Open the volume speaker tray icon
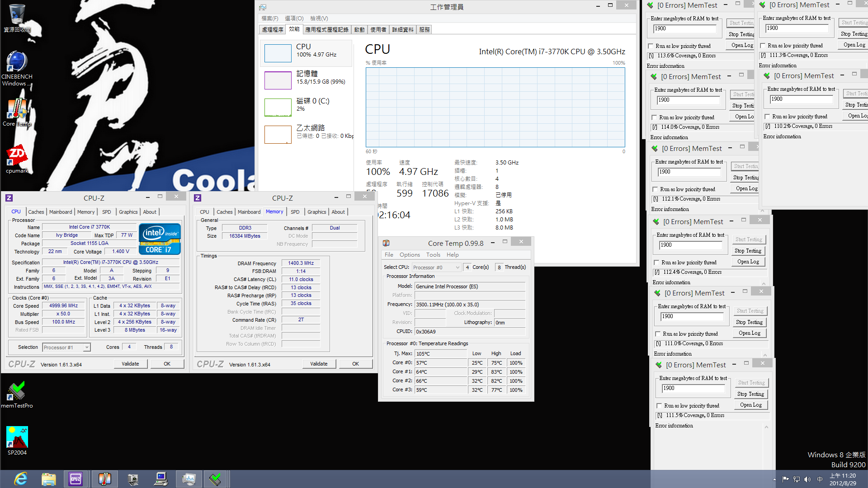This screenshot has width=868, height=488. coord(807,479)
